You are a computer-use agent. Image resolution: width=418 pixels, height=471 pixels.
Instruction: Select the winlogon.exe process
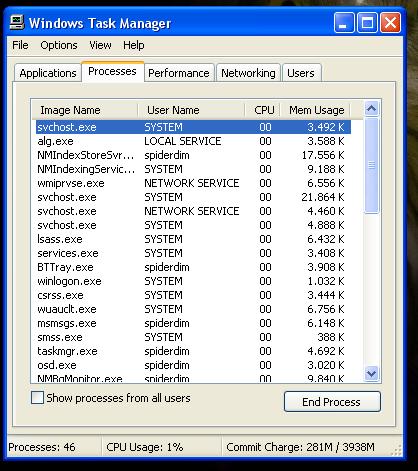[193, 281]
